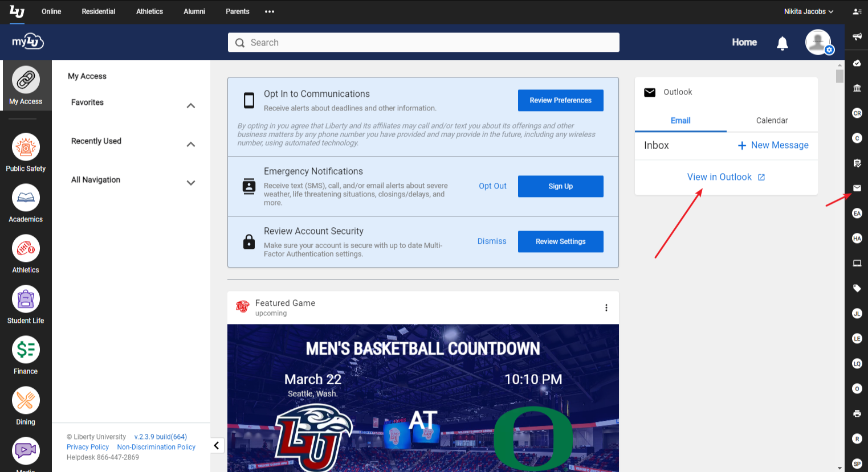Open the Parents top menu
This screenshot has height=472, width=868.
pos(237,11)
